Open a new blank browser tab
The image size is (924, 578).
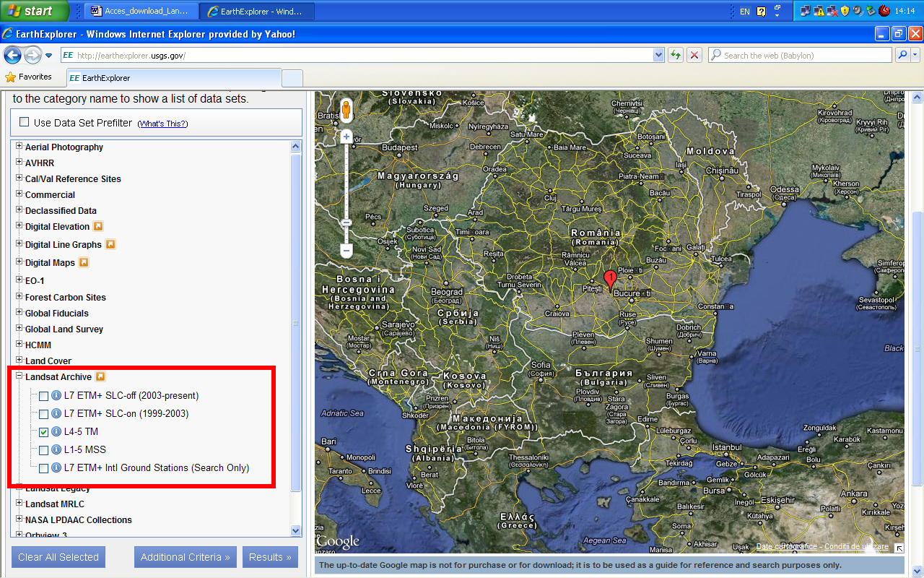292,78
